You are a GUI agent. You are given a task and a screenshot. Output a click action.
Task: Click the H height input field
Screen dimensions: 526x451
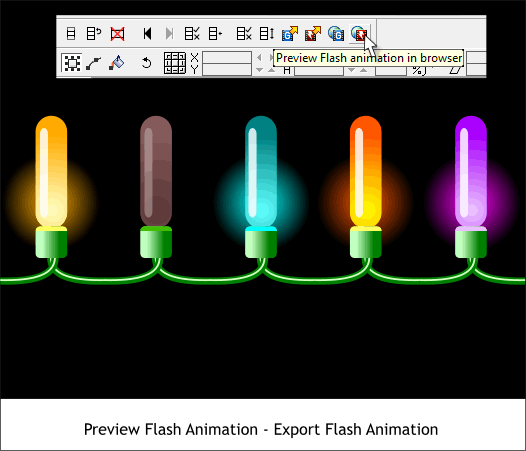click(319, 70)
